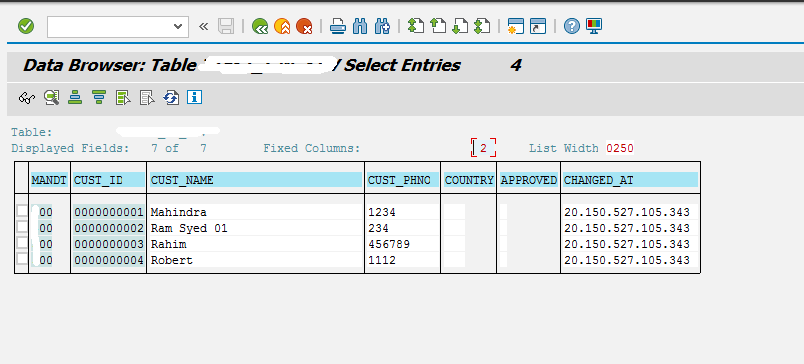Jump to first page icon
Viewport: 804px width, 364px height.
(x=416, y=26)
